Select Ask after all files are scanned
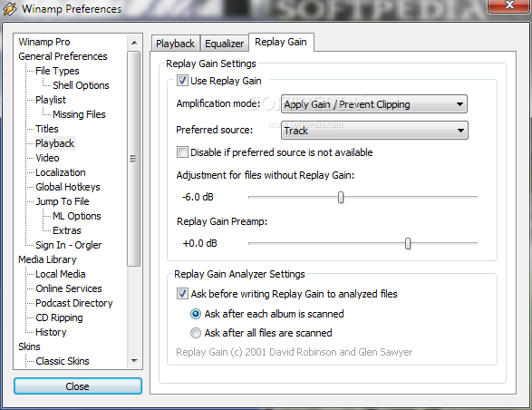 tap(196, 333)
